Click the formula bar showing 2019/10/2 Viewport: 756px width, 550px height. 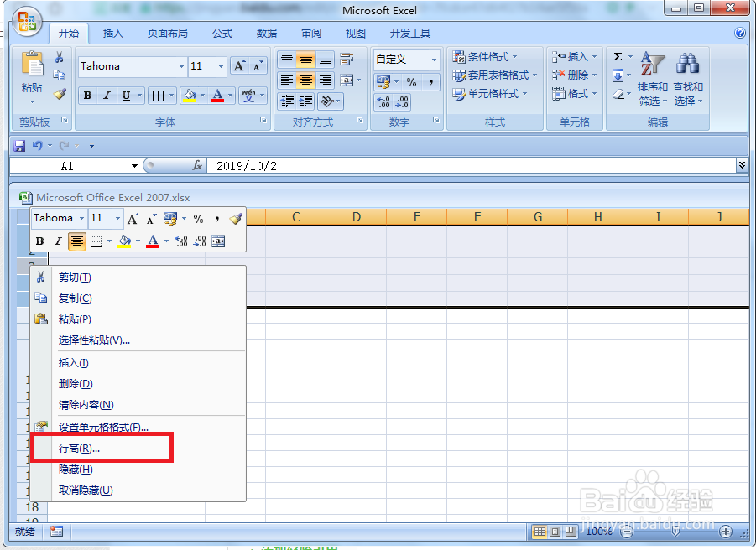tap(471, 166)
